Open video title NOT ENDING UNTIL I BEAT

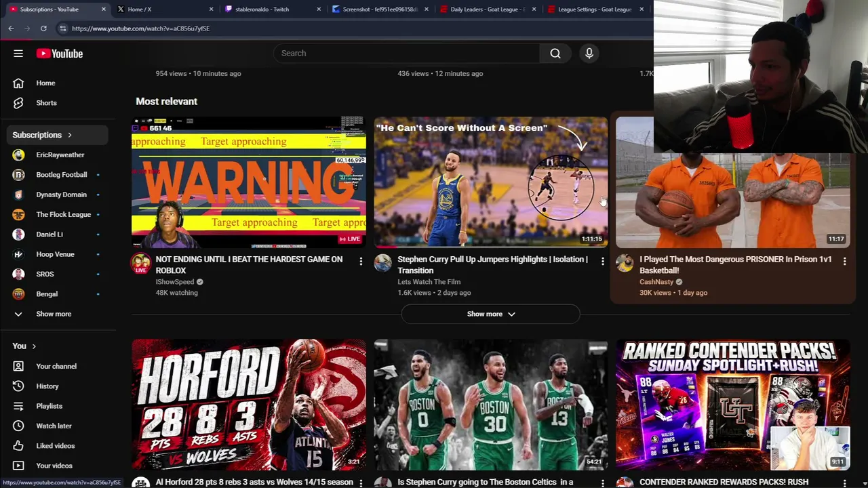[x=250, y=265]
